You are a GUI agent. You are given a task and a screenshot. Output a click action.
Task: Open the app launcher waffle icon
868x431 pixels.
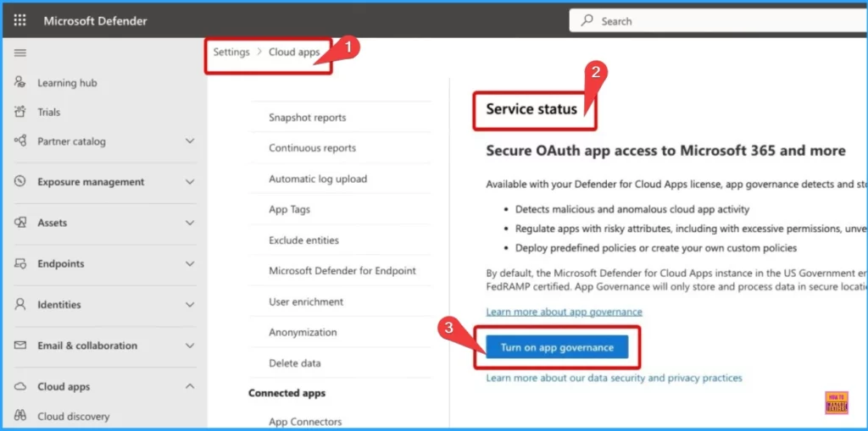[x=20, y=20]
